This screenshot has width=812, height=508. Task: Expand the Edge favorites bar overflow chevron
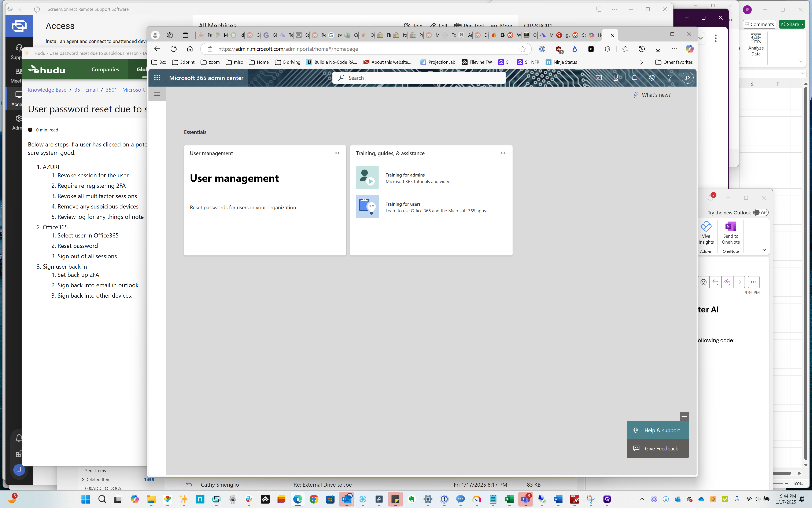tap(641, 62)
